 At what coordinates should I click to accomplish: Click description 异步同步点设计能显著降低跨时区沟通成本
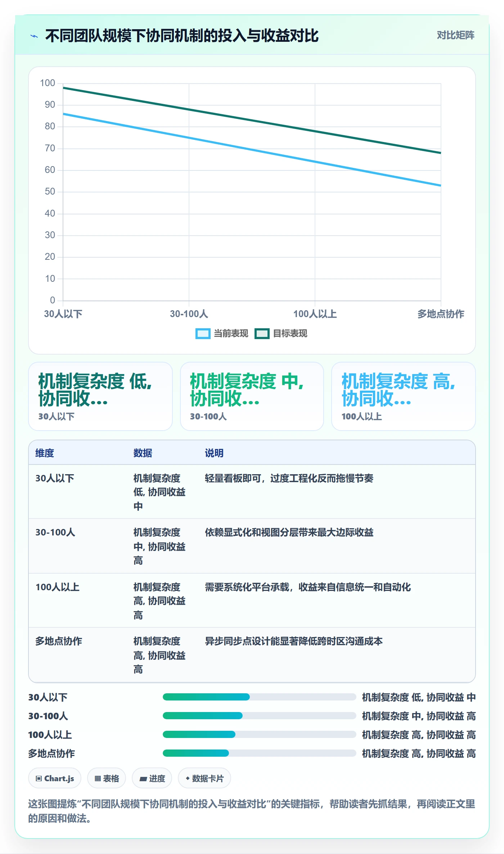click(x=294, y=641)
